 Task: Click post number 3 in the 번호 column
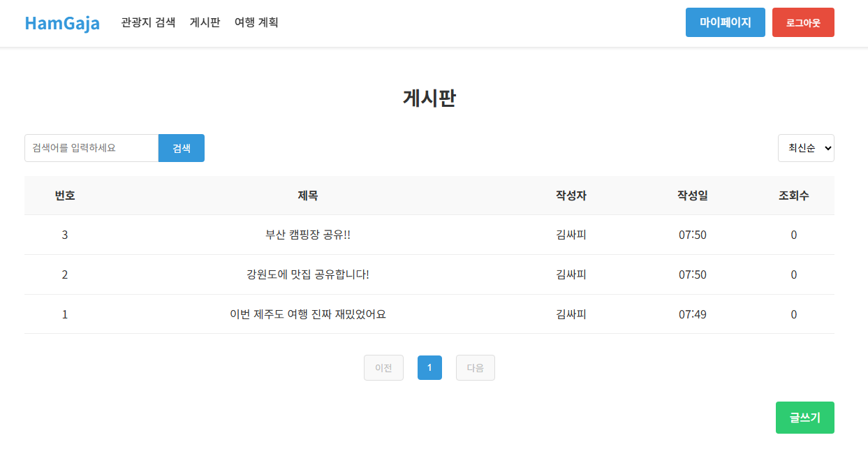(65, 235)
